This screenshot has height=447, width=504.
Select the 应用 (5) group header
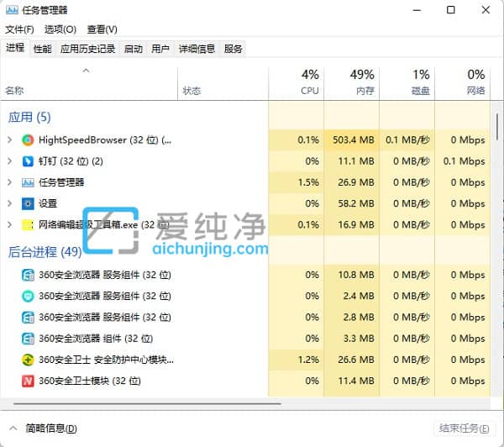click(29, 117)
